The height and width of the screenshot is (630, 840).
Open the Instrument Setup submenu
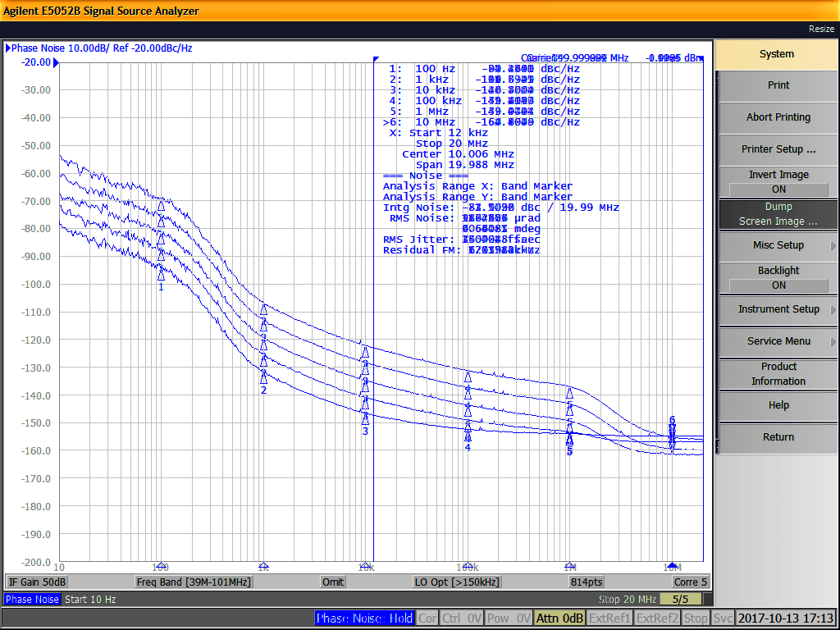[x=776, y=310]
